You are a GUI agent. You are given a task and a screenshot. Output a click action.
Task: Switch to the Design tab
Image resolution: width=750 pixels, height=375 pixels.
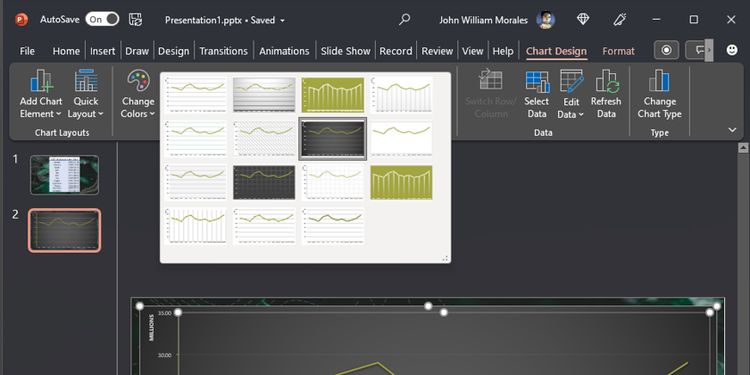click(x=174, y=51)
